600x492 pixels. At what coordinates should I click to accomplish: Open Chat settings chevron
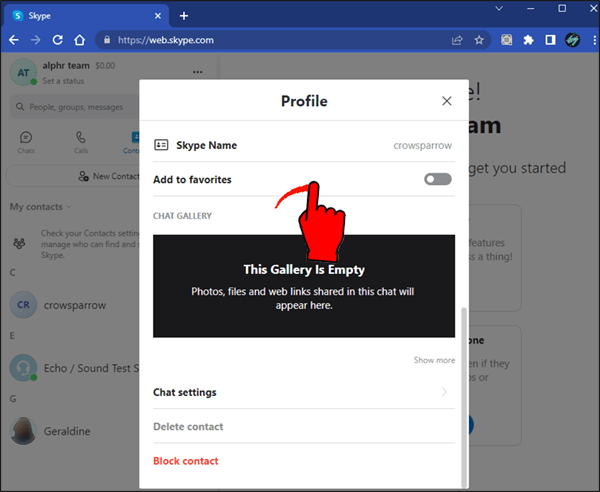click(x=444, y=392)
